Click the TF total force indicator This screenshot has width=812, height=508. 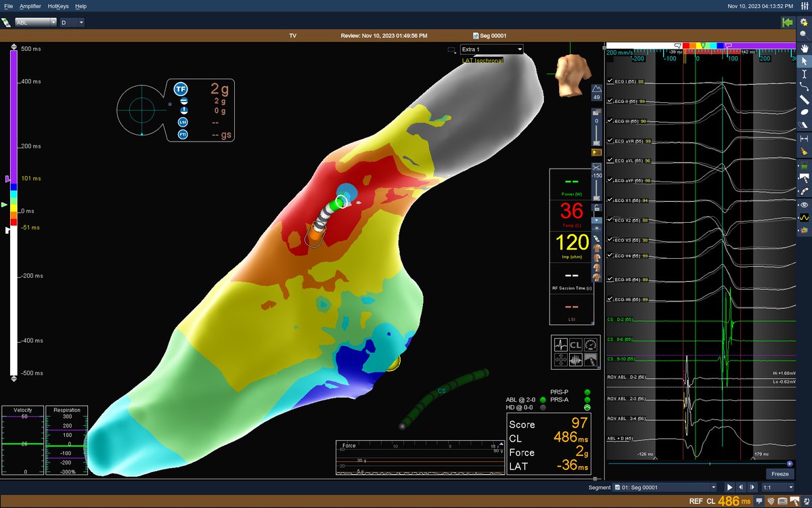point(181,89)
